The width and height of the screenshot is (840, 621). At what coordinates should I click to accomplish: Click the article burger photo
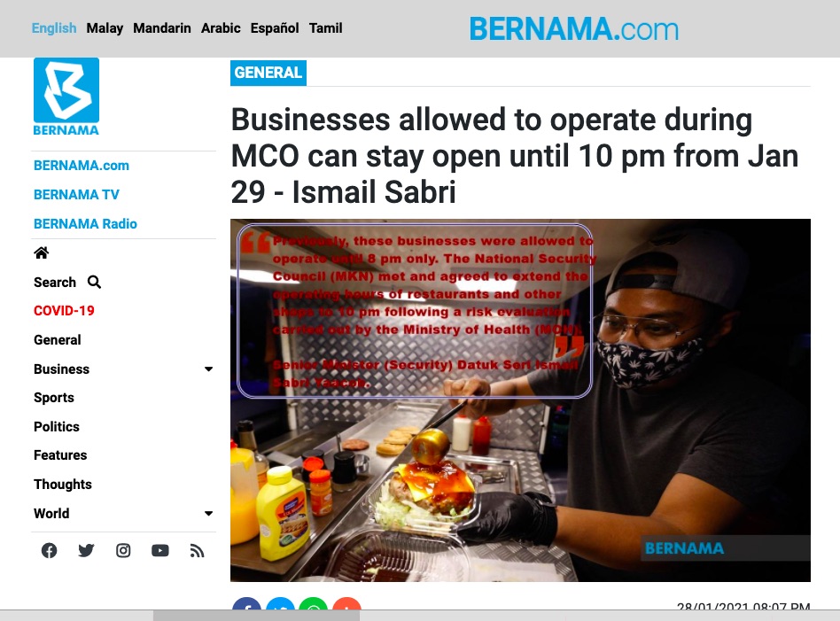(520, 400)
